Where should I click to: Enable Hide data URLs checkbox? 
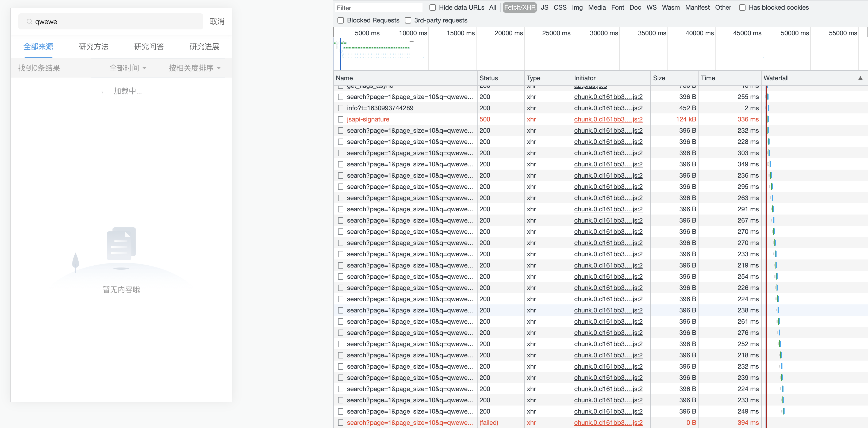pyautogui.click(x=433, y=7)
